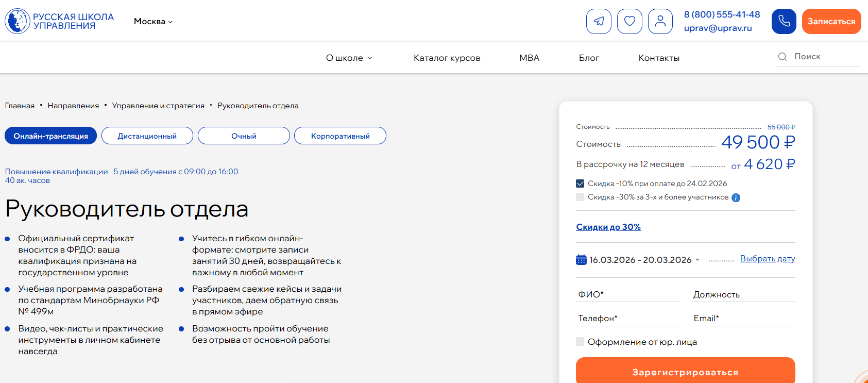The width and height of the screenshot is (868, 383).
Task: Switch to the Дистанционный format tab
Action: tap(147, 136)
